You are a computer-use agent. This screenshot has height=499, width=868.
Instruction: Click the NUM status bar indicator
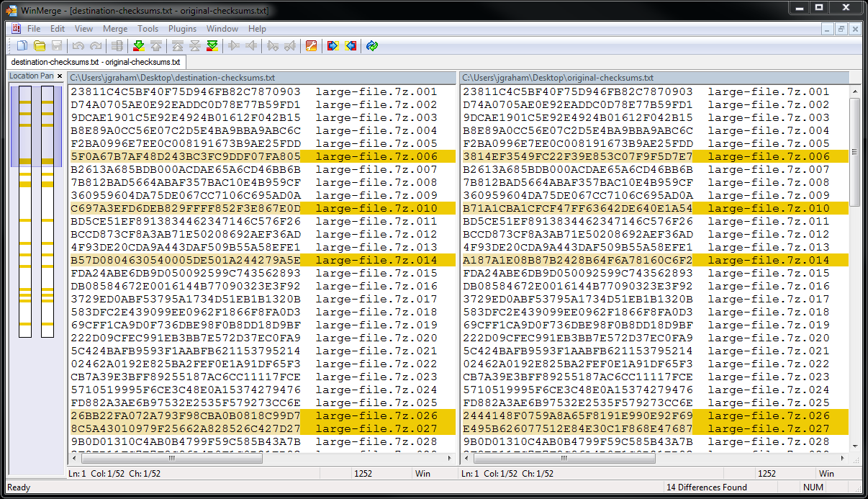click(813, 487)
